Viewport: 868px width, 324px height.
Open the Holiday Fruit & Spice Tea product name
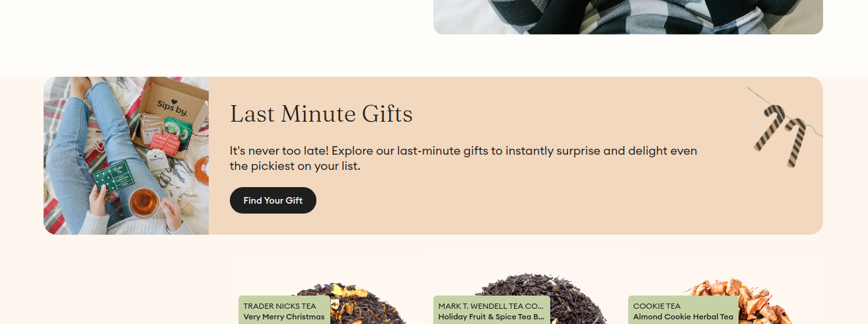[491, 317]
